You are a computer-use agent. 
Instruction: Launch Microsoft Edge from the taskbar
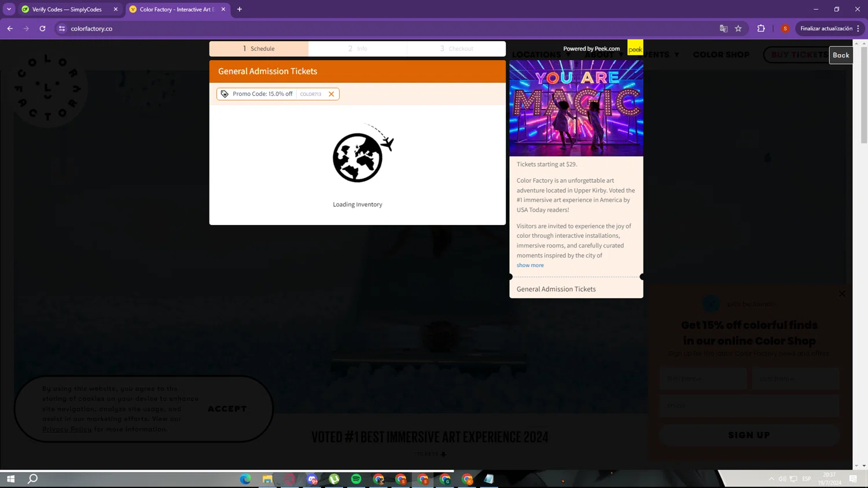tap(245, 479)
